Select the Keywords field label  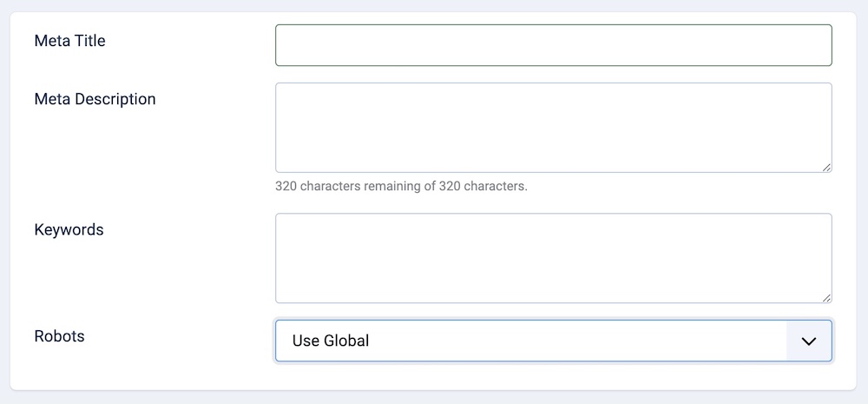click(69, 230)
